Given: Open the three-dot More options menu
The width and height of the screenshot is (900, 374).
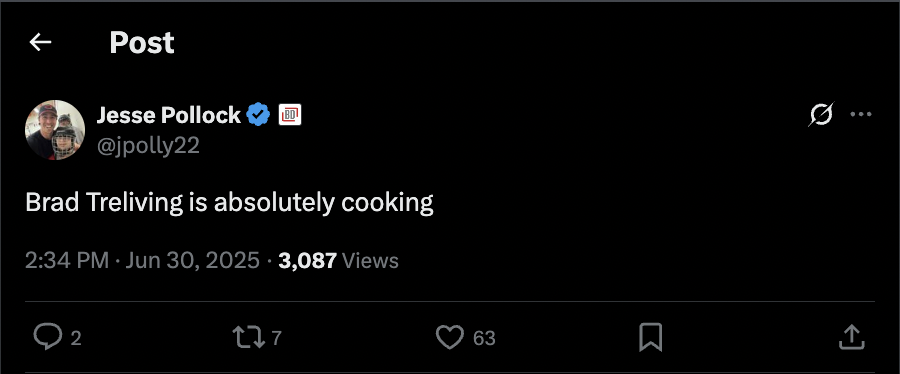Looking at the screenshot, I should pos(861,115).
